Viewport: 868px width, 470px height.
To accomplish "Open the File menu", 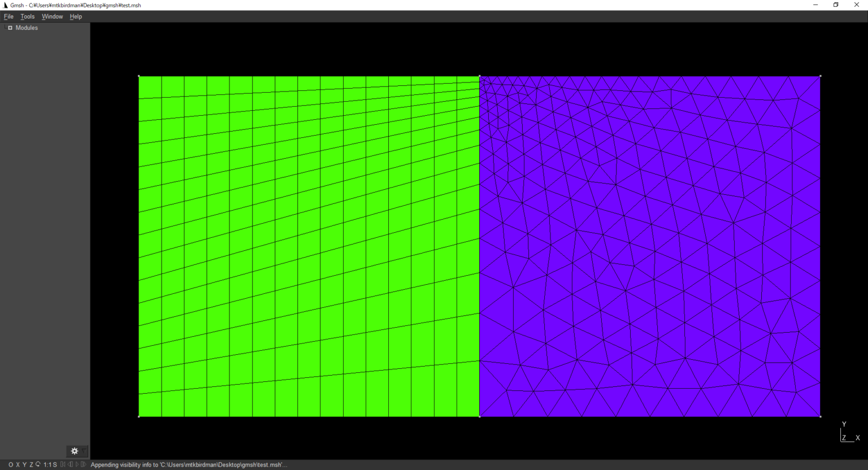I will point(8,16).
